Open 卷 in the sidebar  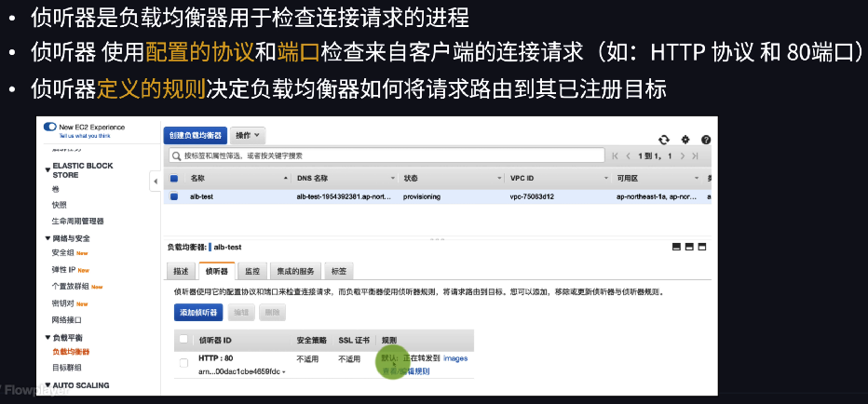(x=55, y=189)
